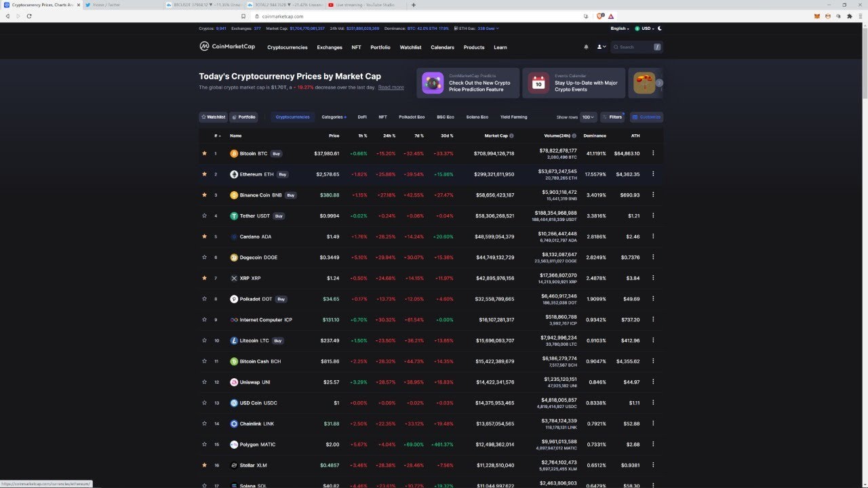
Task: Click the Customize button
Action: click(x=646, y=117)
